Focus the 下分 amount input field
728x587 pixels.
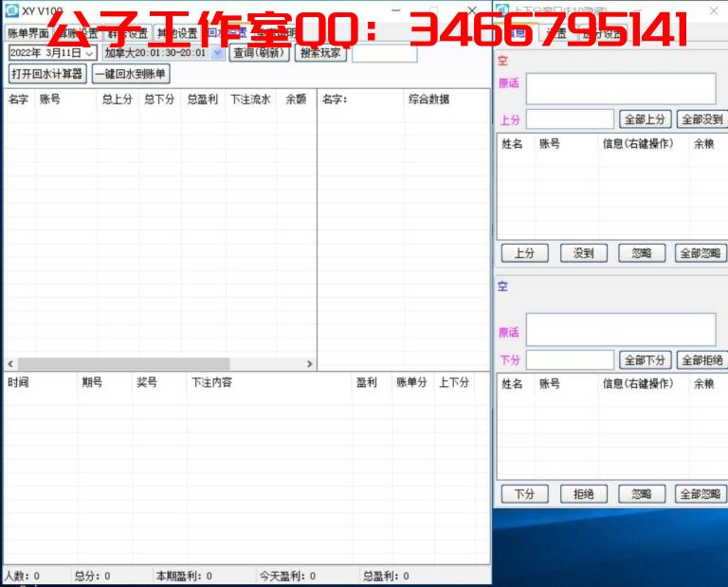coord(570,360)
